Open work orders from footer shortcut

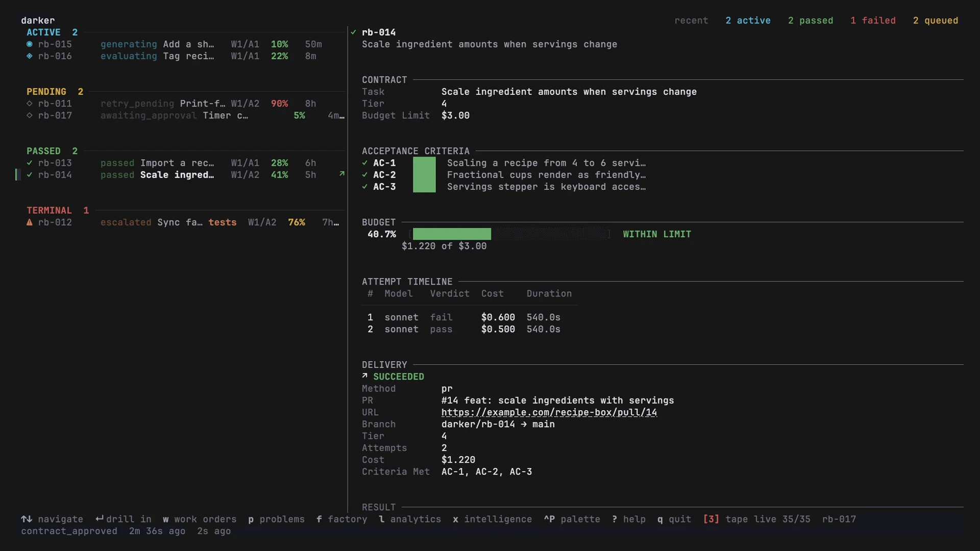pos(200,519)
